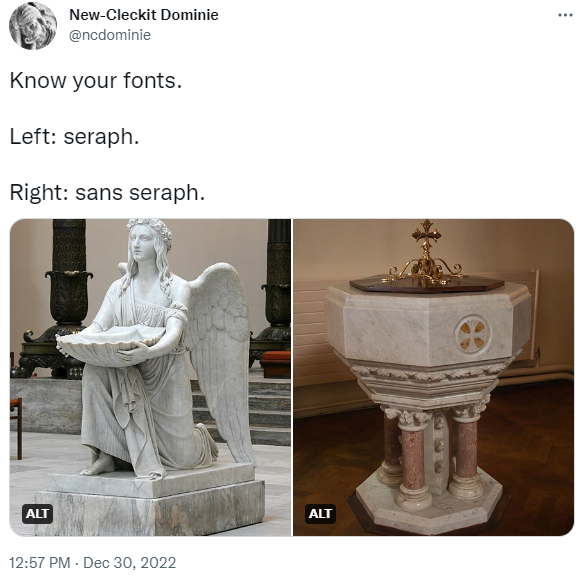Click the "Know your fonts." tweet text

point(96,81)
